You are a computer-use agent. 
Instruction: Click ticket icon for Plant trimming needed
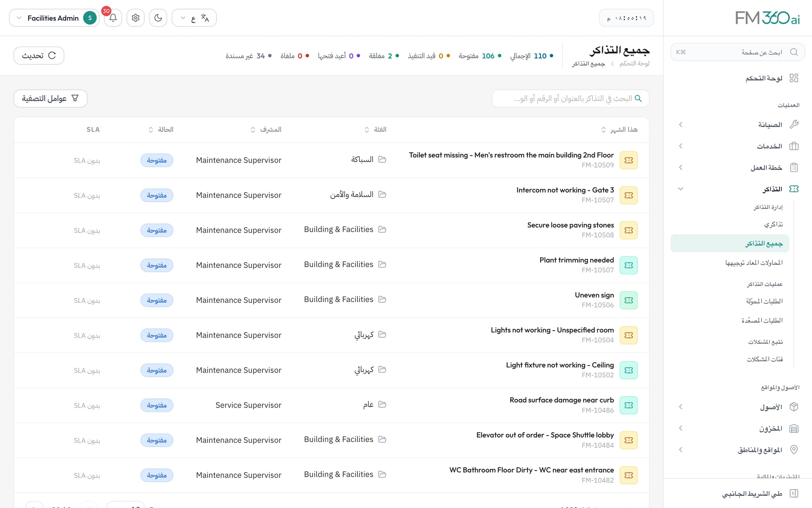(x=629, y=265)
